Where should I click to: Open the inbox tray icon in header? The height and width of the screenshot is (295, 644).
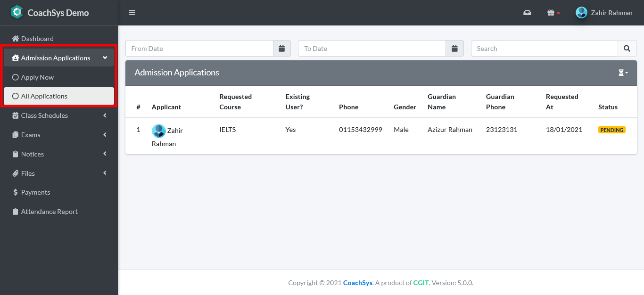527,13
